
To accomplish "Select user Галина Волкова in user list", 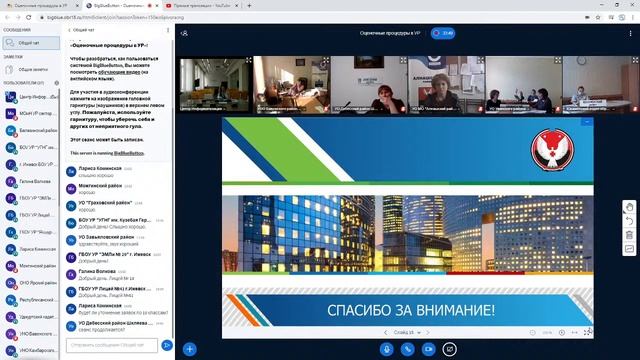I will point(30,181).
